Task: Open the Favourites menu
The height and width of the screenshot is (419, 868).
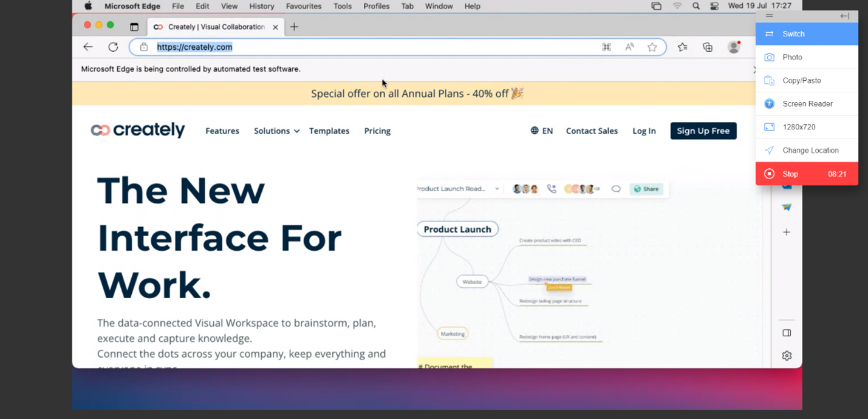Action: click(x=304, y=6)
